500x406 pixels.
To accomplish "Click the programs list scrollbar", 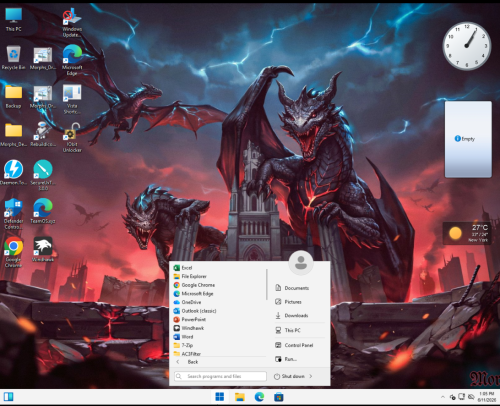I will pyautogui.click(x=267, y=284).
